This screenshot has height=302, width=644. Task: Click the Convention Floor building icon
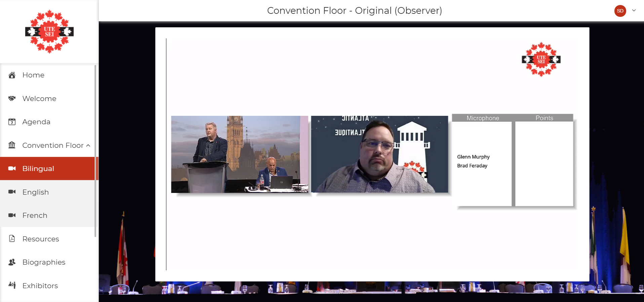point(12,145)
